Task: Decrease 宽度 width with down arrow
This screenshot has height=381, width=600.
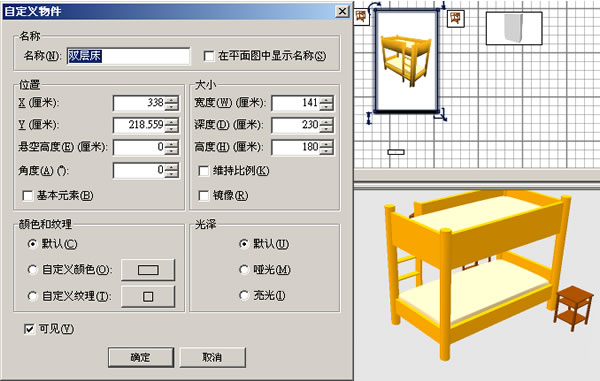Action: (326, 107)
